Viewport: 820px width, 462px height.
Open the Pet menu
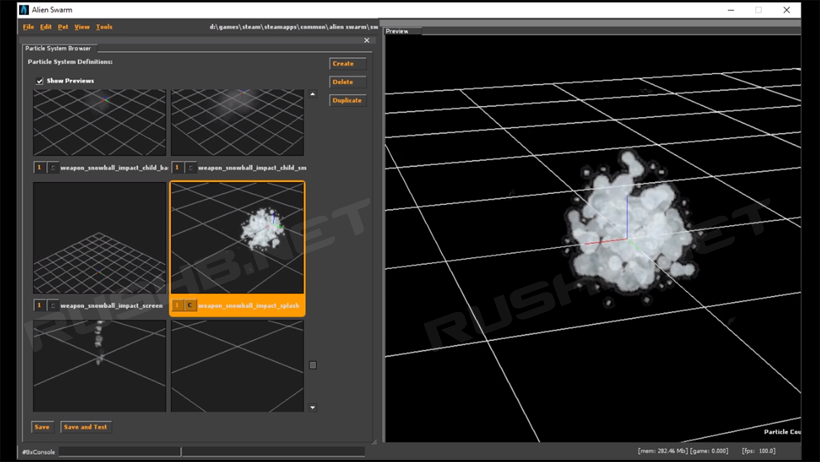pyautogui.click(x=63, y=27)
